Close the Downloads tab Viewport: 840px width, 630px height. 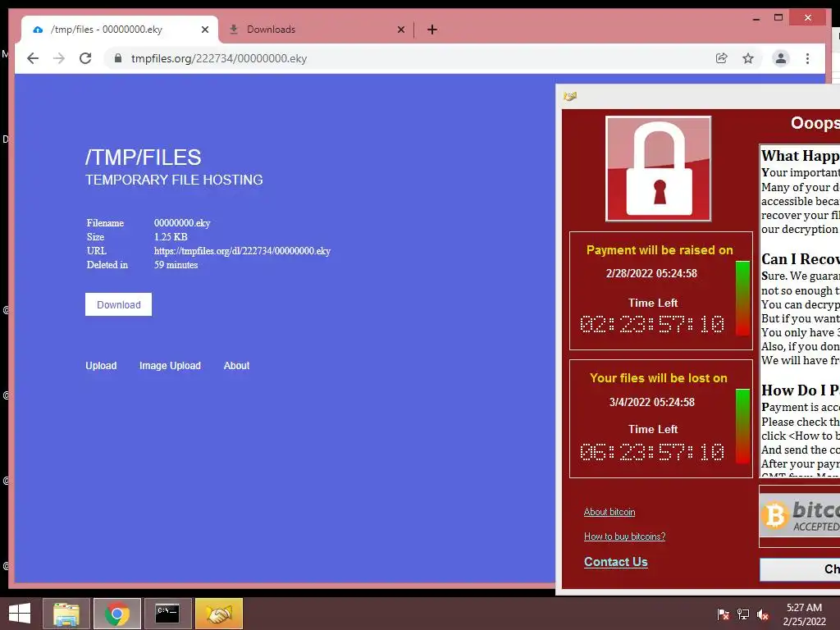coord(400,30)
